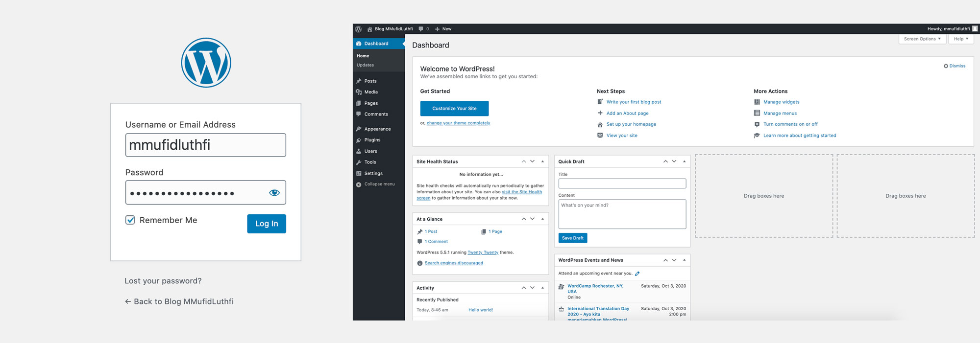Click the Dismiss circle-x icon in welcome panel
The image size is (980, 343).
[946, 66]
